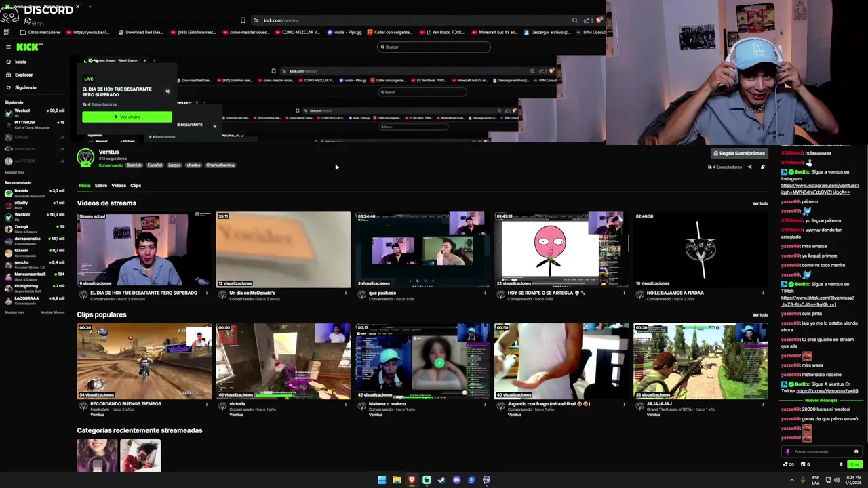Switch to the Videos tab
Image resolution: width=868 pixels, height=488 pixels.
(x=119, y=185)
